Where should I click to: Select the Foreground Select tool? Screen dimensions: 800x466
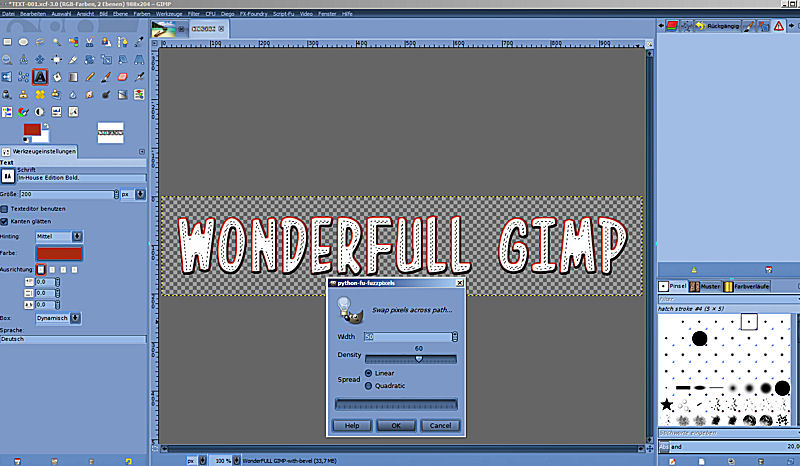(x=106, y=42)
